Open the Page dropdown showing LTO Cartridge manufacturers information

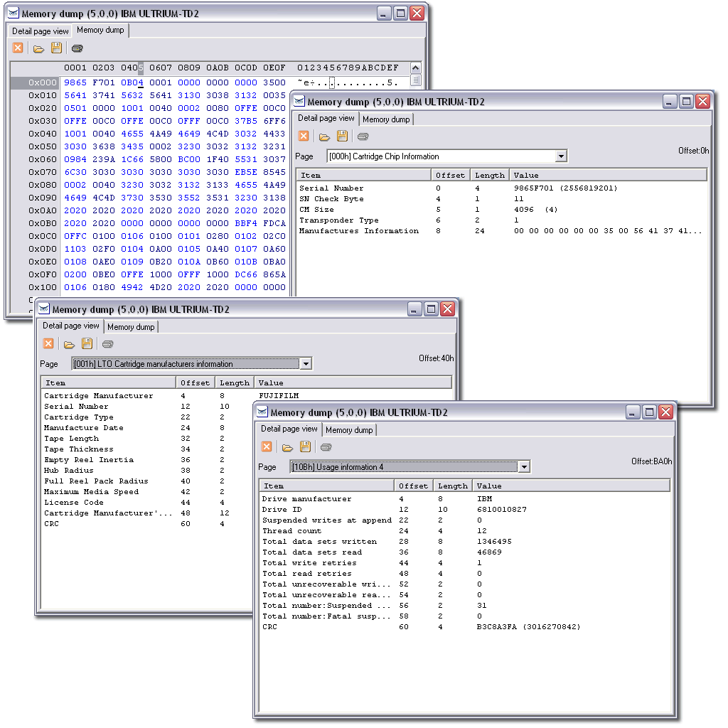306,364
